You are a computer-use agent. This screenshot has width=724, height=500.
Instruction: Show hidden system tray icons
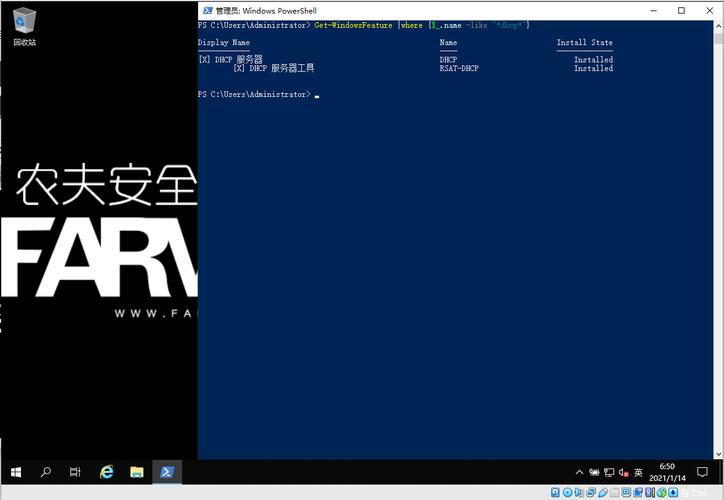pyautogui.click(x=579, y=472)
